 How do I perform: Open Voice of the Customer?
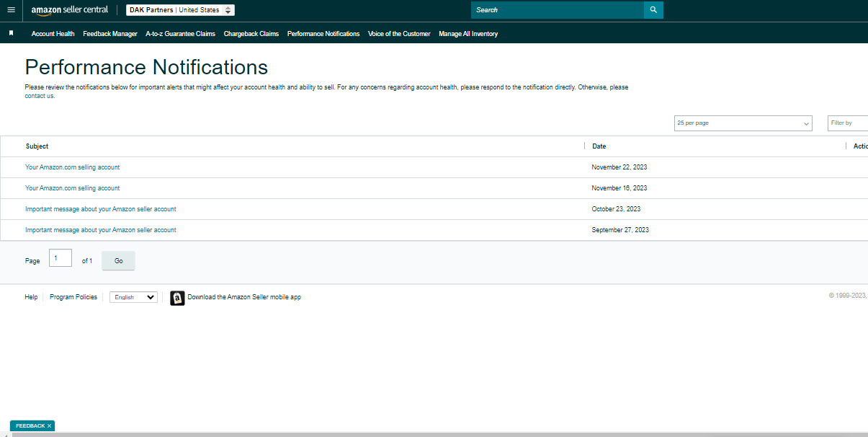(399, 34)
